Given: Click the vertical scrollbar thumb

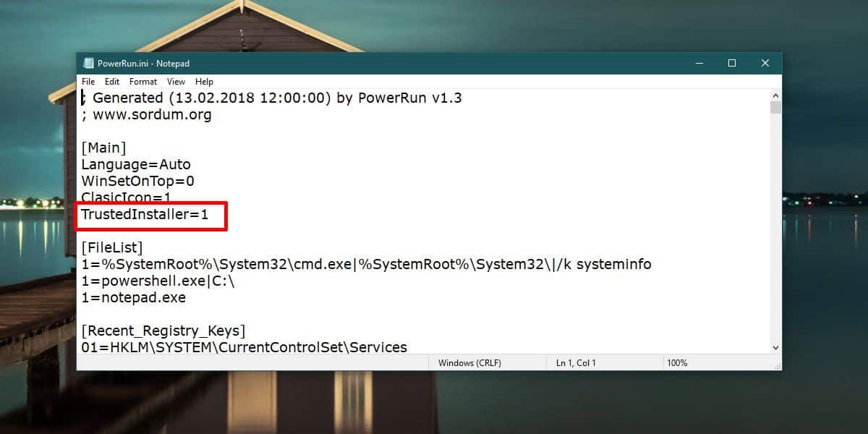Looking at the screenshot, I should tap(775, 108).
